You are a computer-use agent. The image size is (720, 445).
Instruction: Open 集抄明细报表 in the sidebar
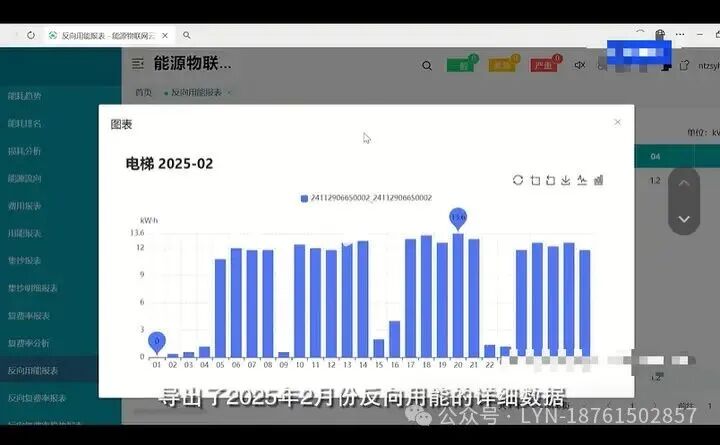[x=33, y=288]
